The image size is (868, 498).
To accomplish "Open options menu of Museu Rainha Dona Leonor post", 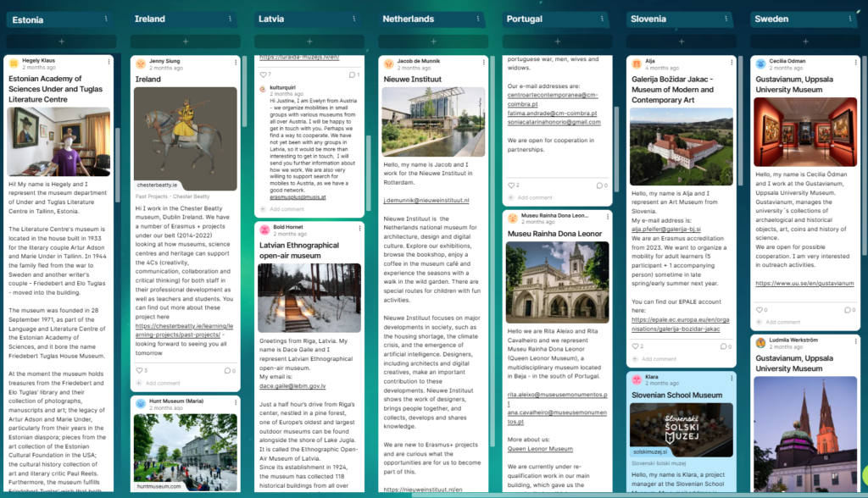I will click(607, 217).
